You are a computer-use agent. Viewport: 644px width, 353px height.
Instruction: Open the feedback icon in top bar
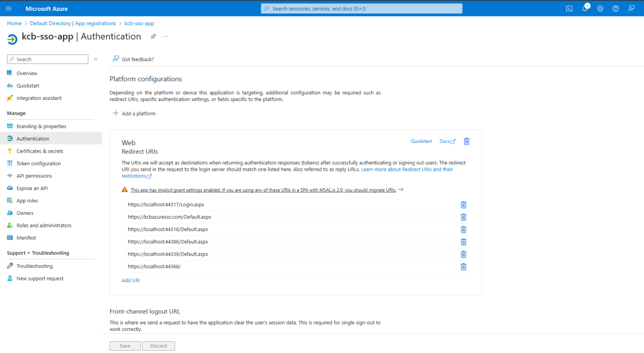pos(631,9)
